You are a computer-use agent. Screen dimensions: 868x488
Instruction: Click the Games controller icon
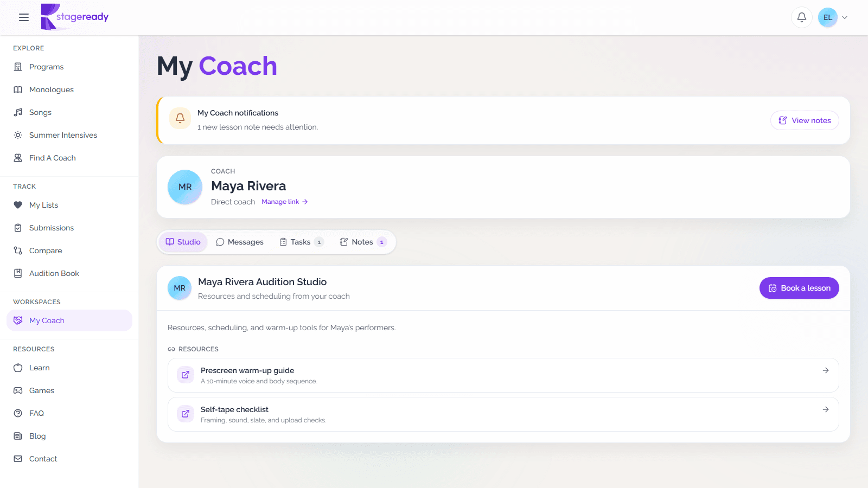coord(18,390)
